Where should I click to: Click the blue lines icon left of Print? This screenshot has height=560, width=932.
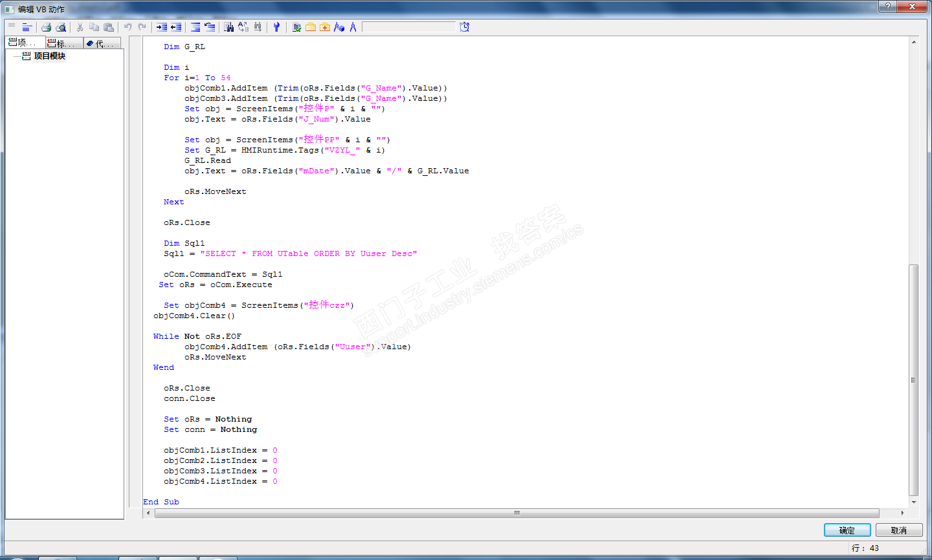pos(27,27)
